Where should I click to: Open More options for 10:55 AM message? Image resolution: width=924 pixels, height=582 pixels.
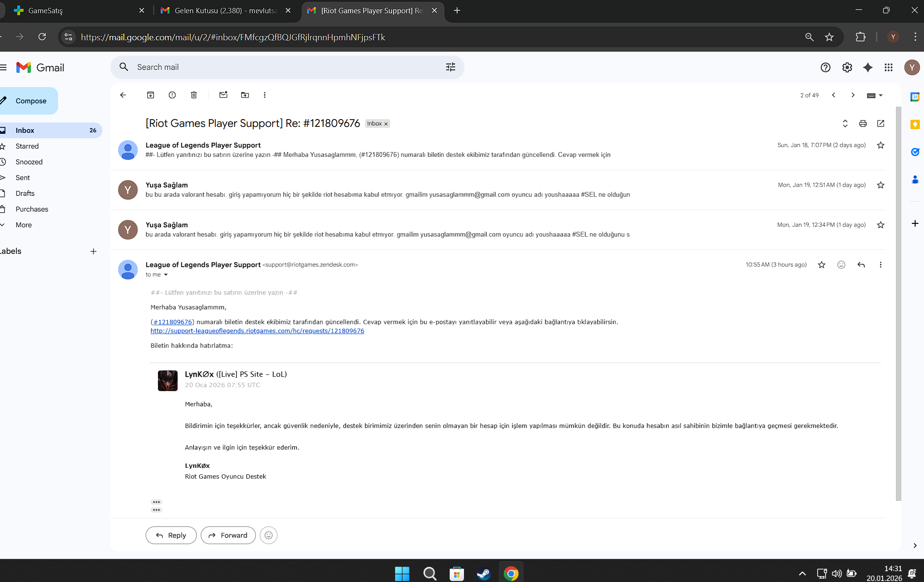(x=881, y=265)
